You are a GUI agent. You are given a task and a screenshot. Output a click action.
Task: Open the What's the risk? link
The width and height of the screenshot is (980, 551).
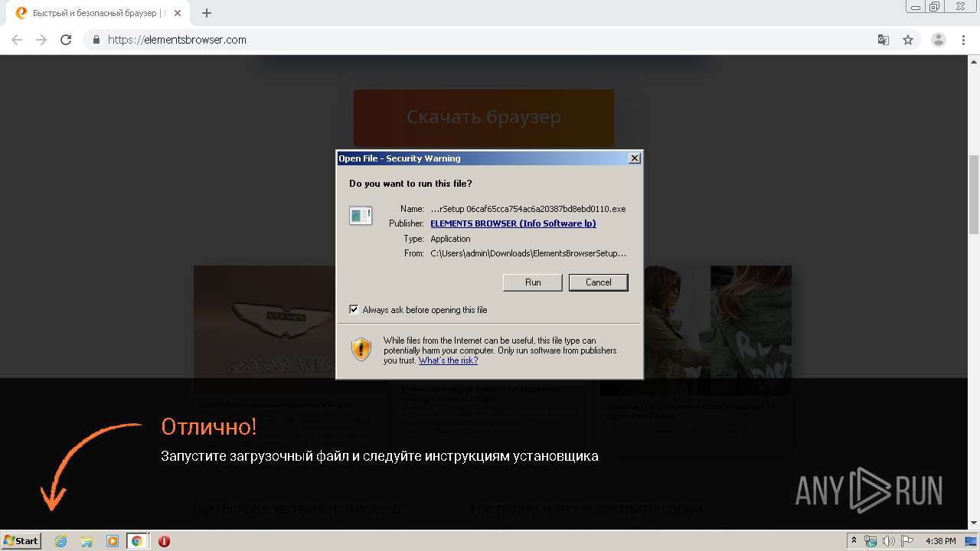[x=448, y=360]
